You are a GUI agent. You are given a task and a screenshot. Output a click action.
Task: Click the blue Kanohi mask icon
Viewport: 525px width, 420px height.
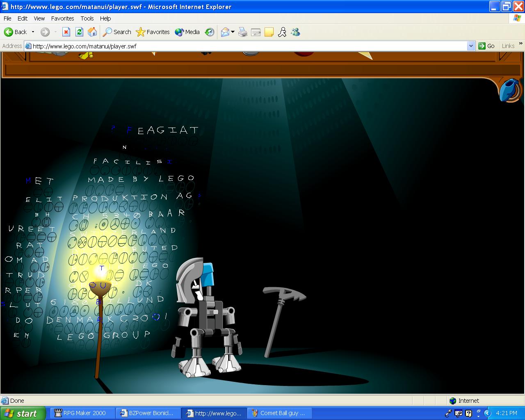pyautogui.click(x=510, y=90)
